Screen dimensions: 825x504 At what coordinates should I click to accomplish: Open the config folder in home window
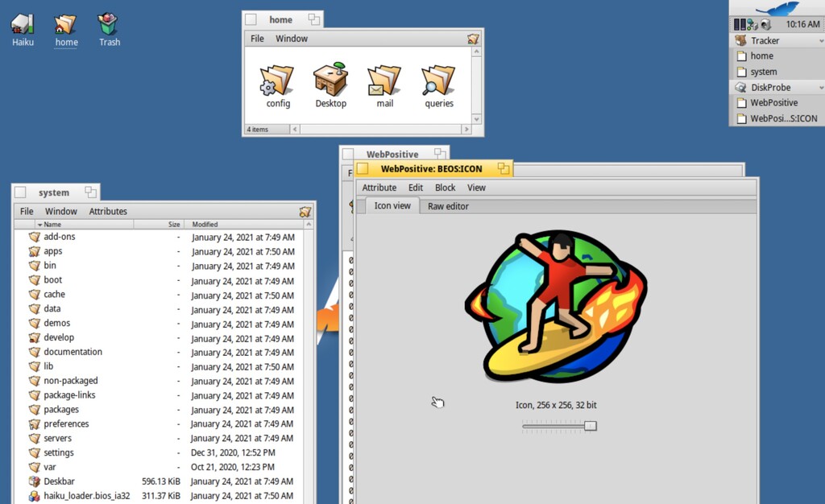pos(278,81)
